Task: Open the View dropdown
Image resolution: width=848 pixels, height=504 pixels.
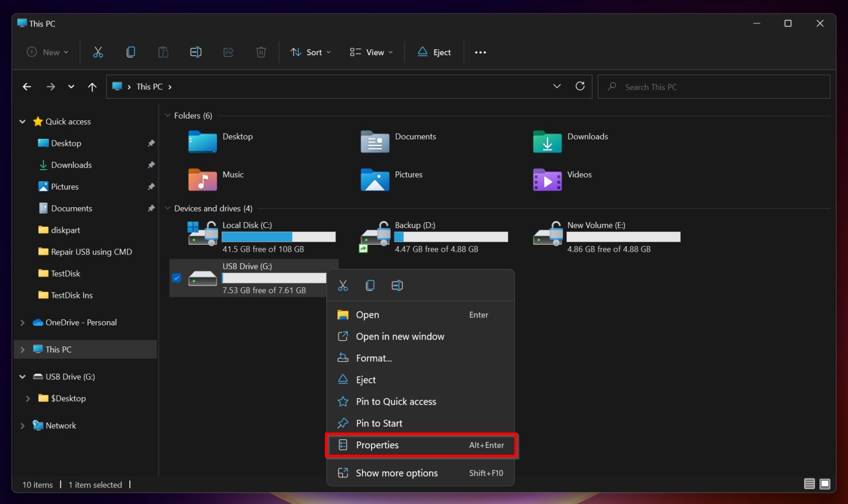Action: 370,52
